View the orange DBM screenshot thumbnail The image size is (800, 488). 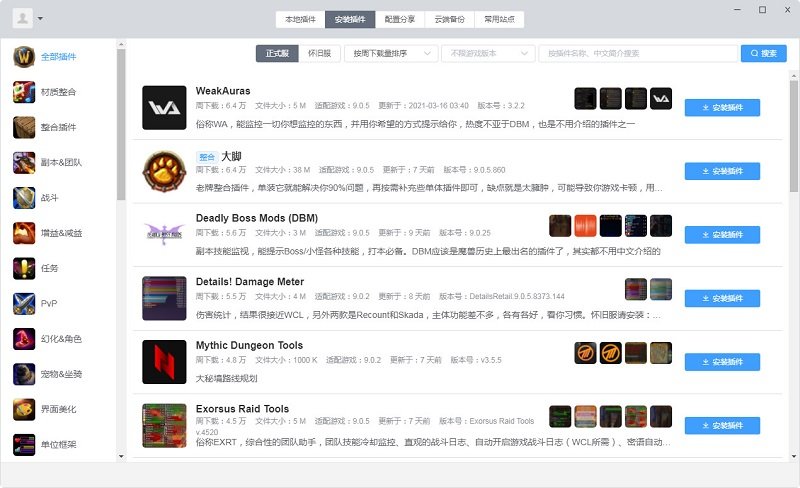pyautogui.click(x=585, y=226)
